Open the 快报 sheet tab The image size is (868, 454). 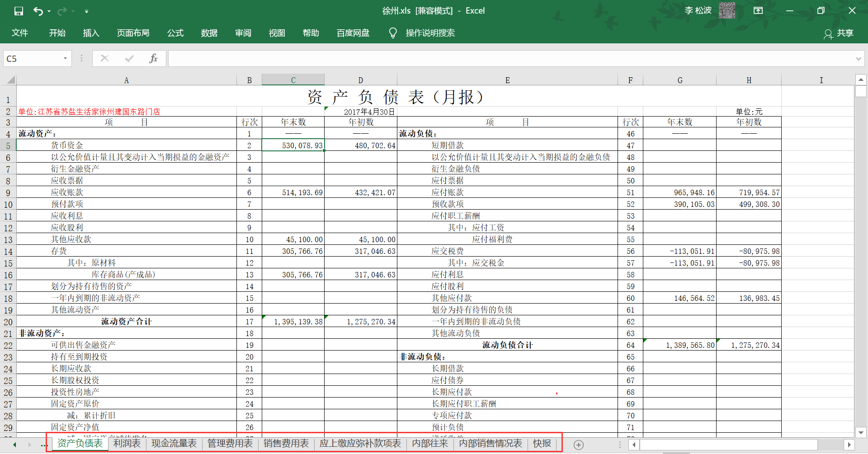pos(542,444)
